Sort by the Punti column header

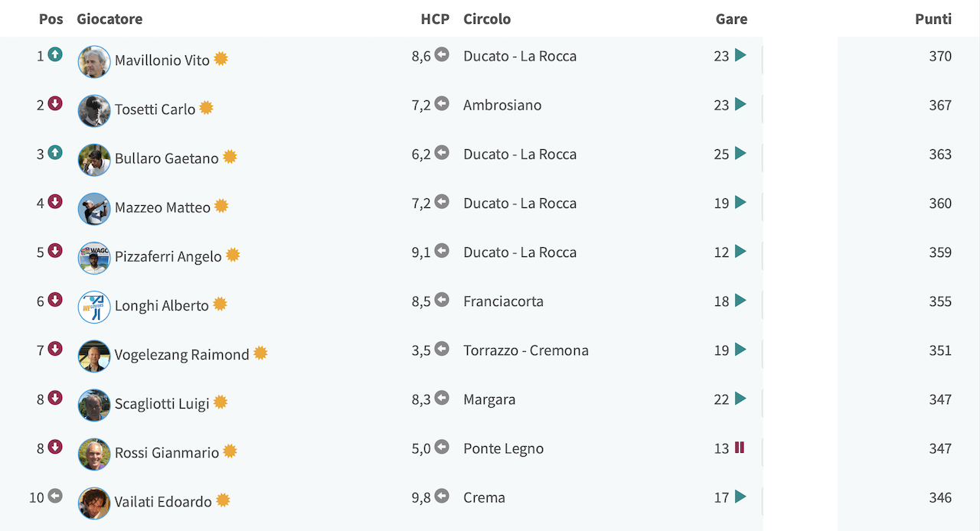pyautogui.click(x=933, y=19)
